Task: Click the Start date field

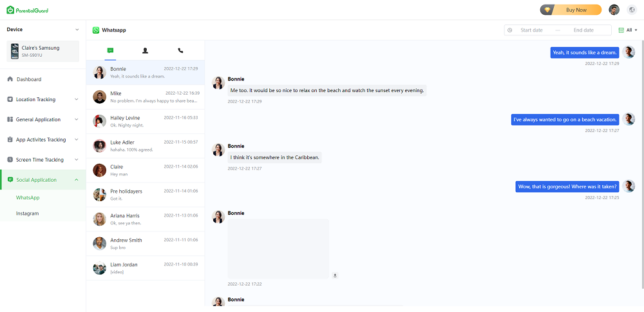Action: tap(531, 30)
